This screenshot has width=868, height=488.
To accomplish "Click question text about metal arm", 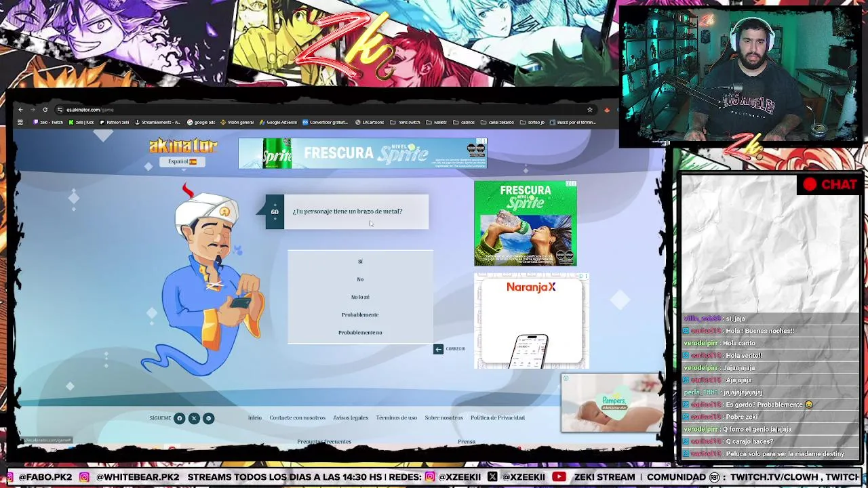I will pos(347,211).
